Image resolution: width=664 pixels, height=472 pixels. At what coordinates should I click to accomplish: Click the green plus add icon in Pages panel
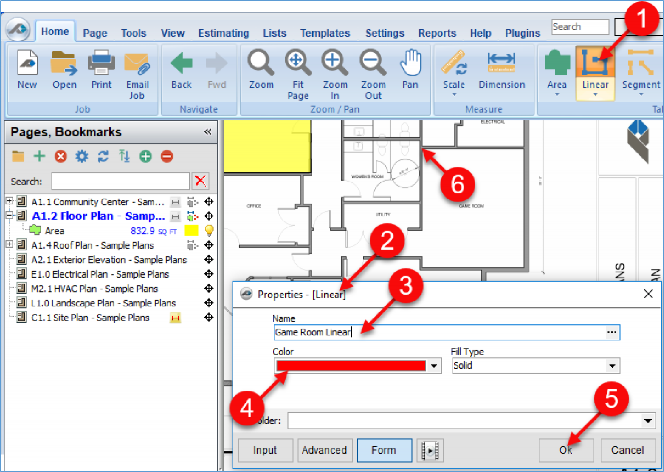39,157
